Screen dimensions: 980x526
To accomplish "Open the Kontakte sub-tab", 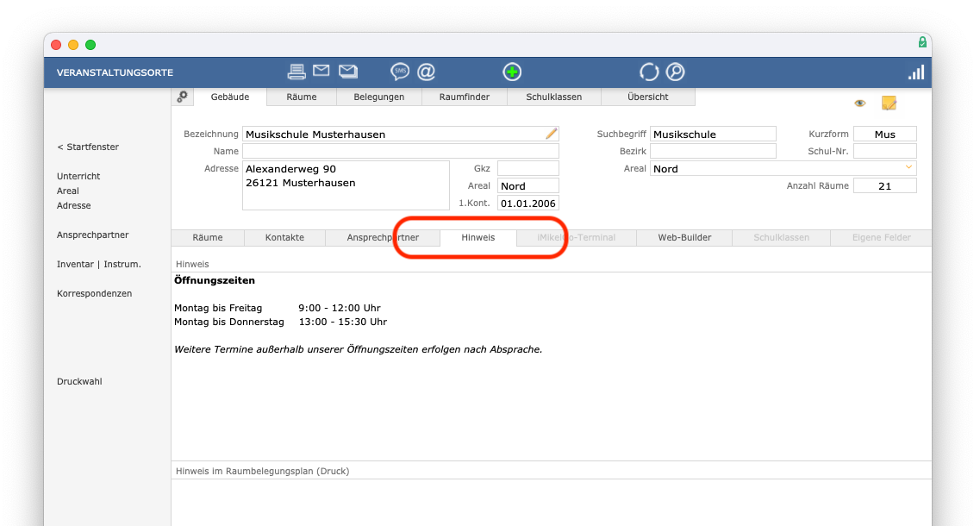I will tap(284, 238).
